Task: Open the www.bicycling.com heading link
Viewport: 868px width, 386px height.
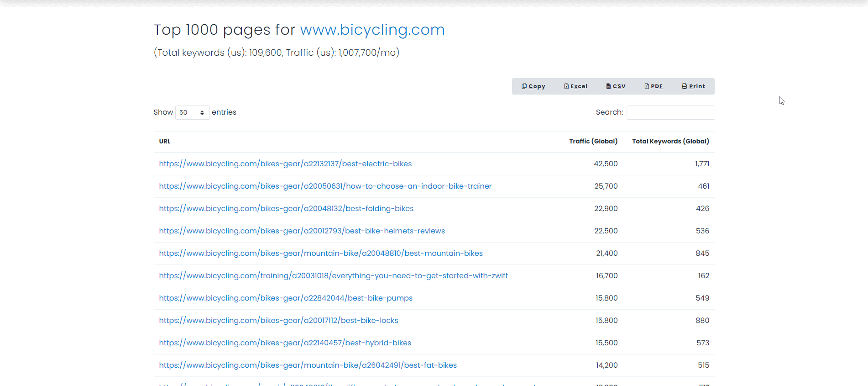Action: 372,30
